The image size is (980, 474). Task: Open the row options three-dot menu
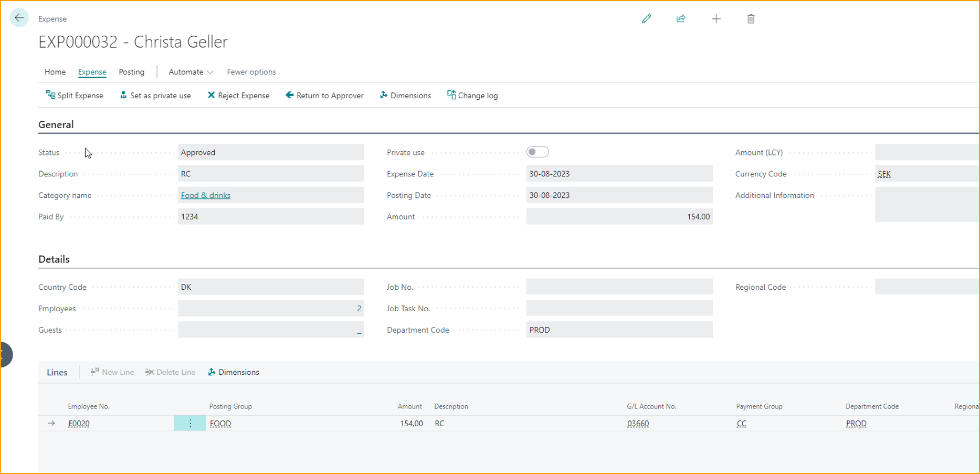point(190,424)
